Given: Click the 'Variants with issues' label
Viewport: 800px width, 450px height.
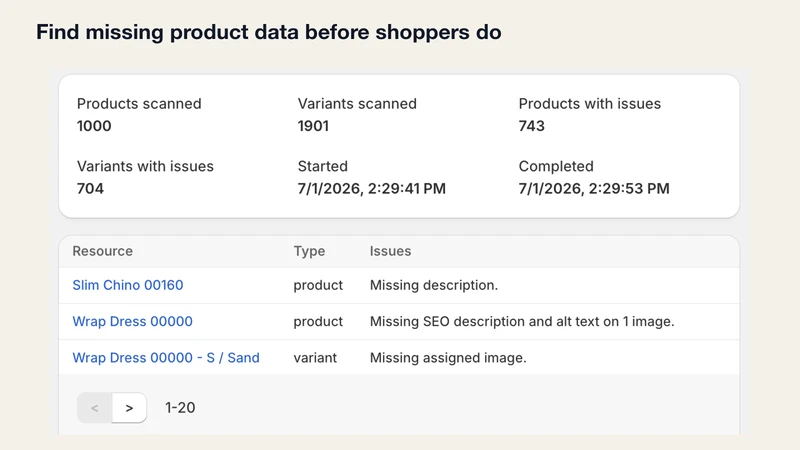Looking at the screenshot, I should 145,166.
